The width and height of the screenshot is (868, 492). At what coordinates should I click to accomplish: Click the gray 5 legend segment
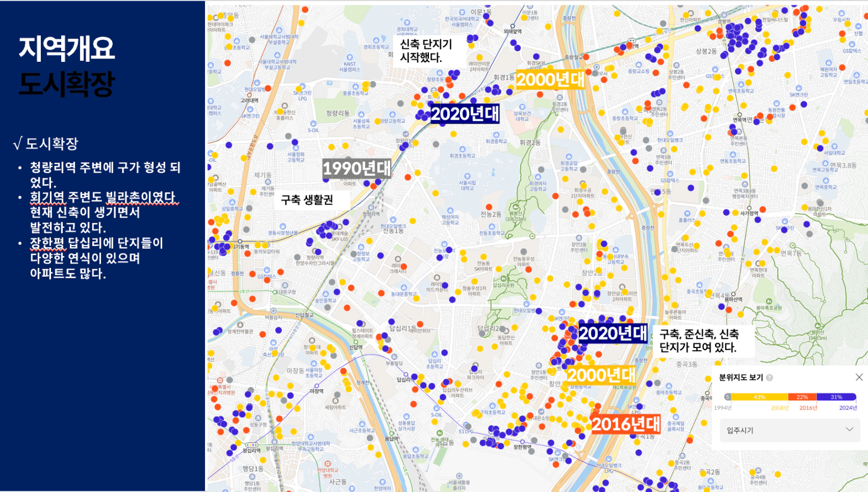point(727,397)
